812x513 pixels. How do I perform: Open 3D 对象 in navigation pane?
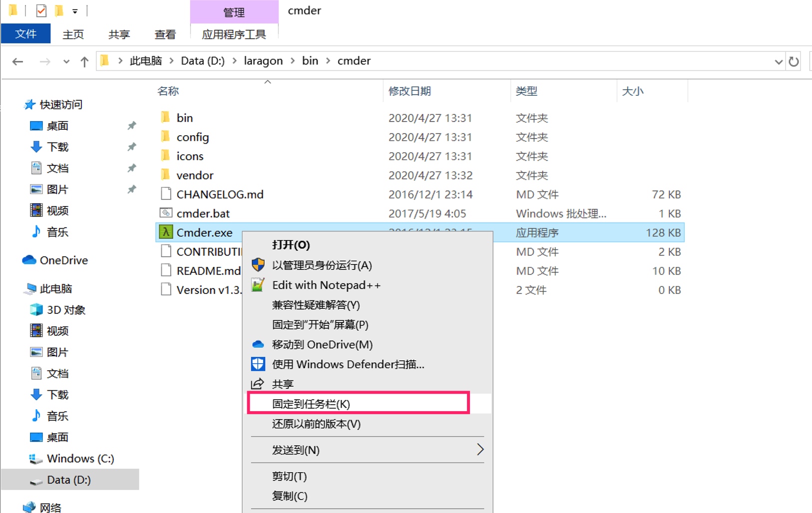[x=65, y=310]
